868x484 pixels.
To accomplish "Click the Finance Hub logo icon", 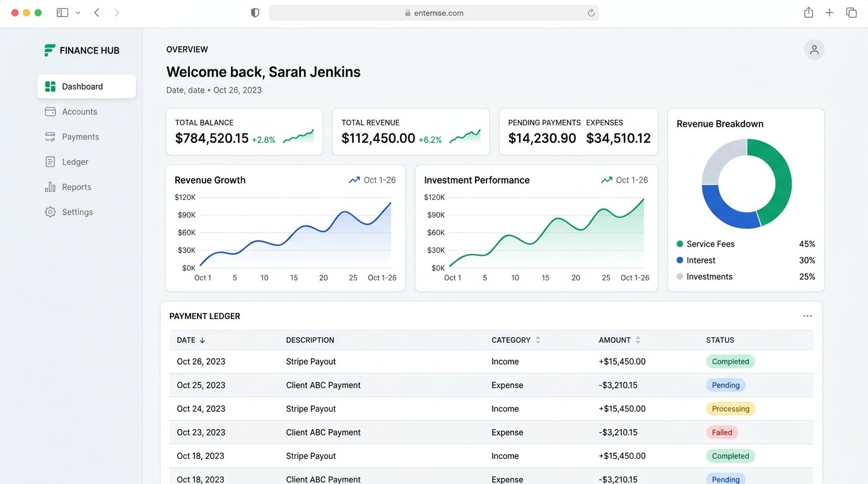I will 50,50.
